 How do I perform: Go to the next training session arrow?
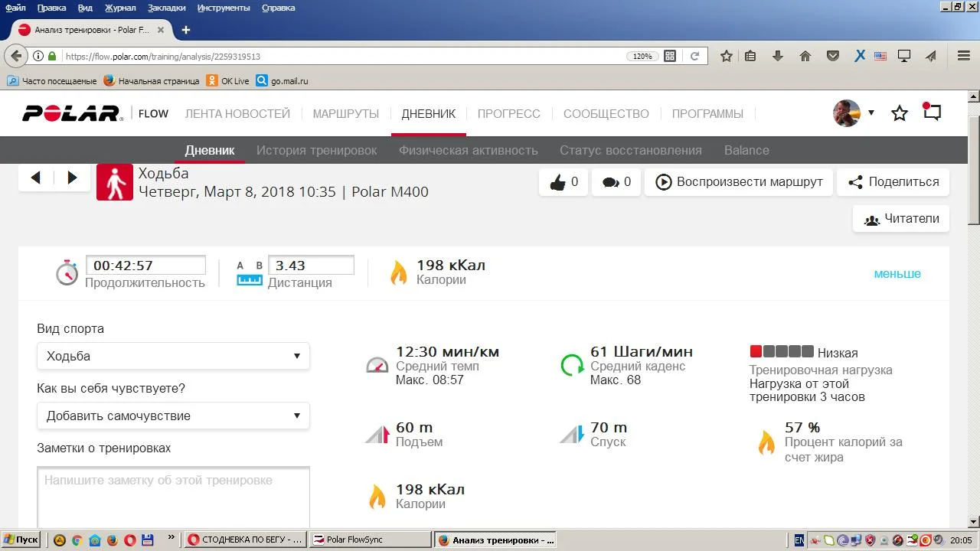coord(73,178)
